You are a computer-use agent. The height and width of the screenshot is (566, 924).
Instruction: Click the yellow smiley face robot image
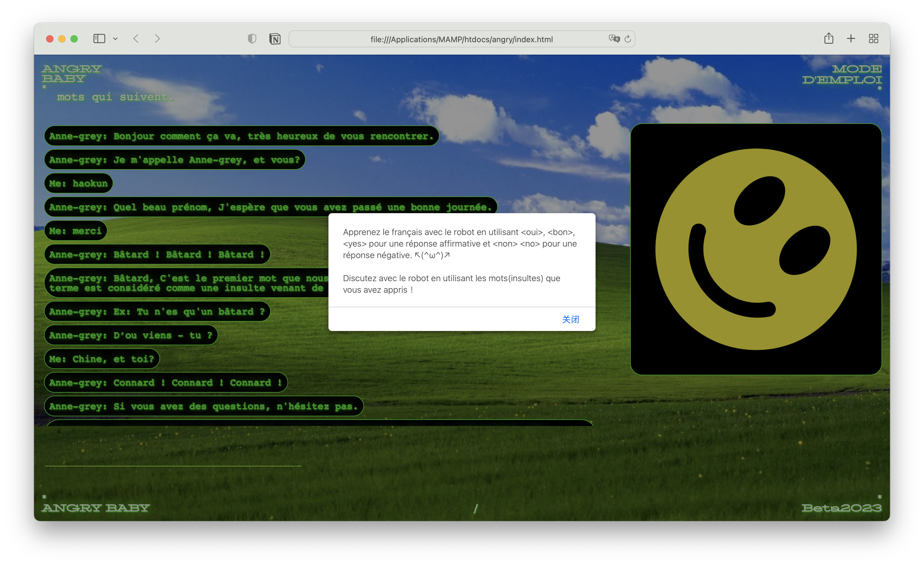click(756, 249)
